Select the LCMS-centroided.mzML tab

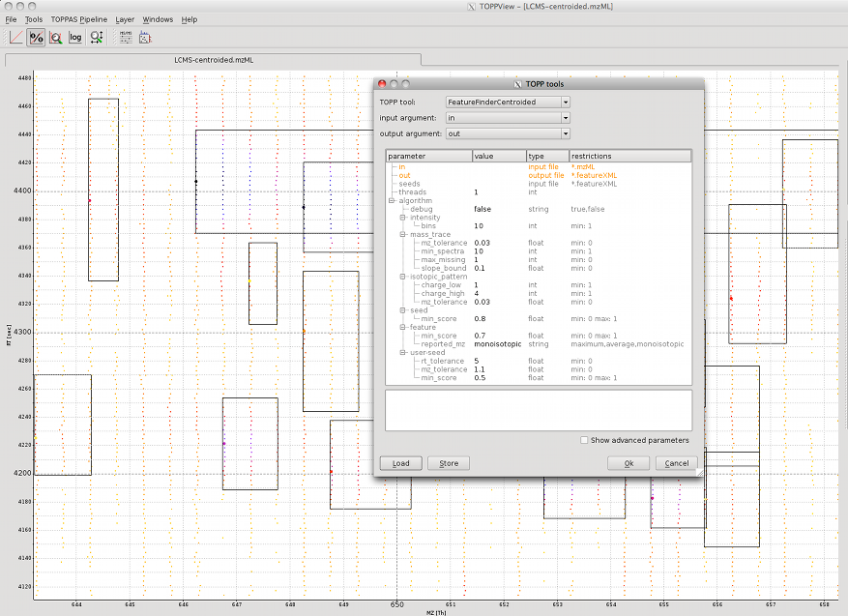click(213, 59)
